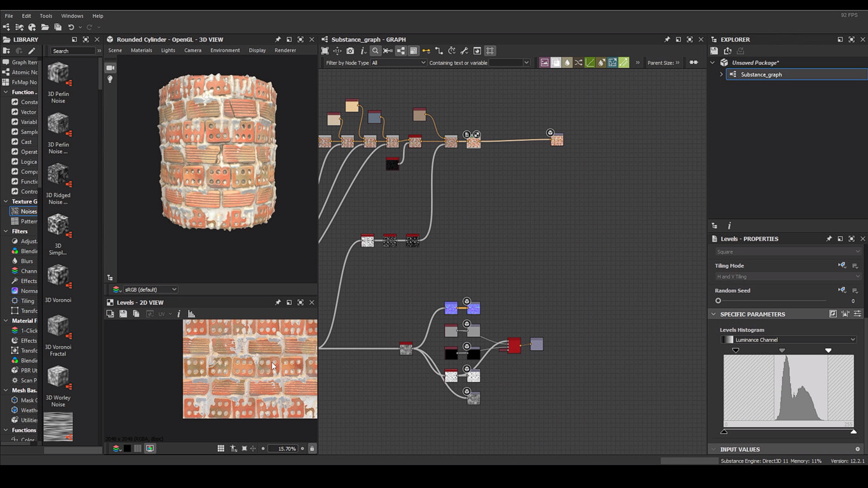This screenshot has width=868, height=488.
Task: Open the link creation wrench tool
Action: (465, 51)
